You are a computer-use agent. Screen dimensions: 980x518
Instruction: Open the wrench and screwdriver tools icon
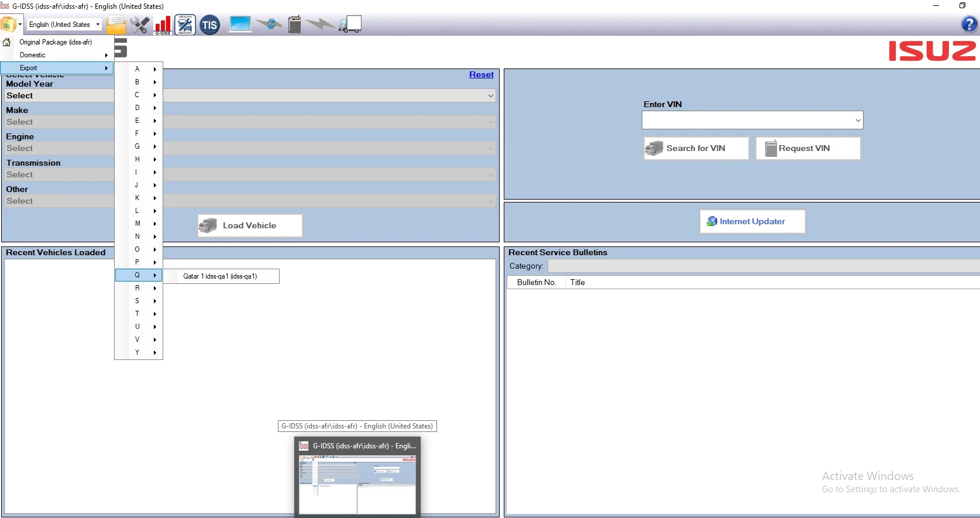point(140,25)
